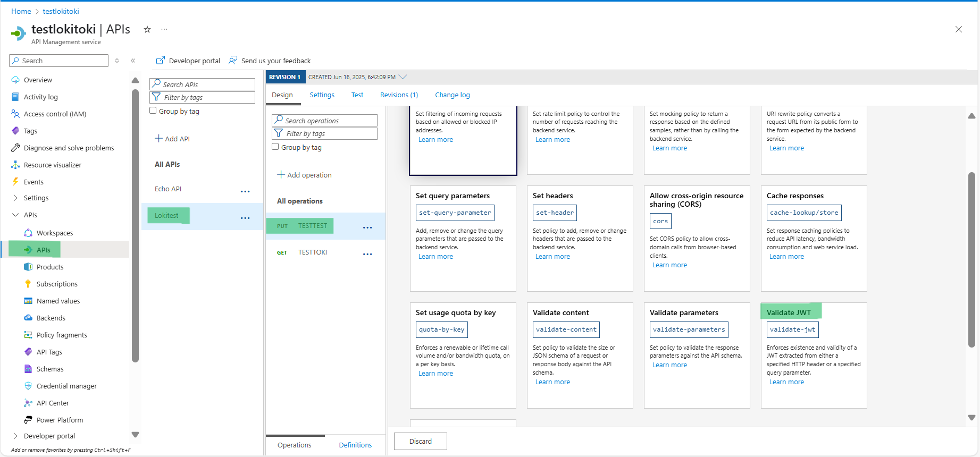Check Group by tag under APIs list

[153, 111]
